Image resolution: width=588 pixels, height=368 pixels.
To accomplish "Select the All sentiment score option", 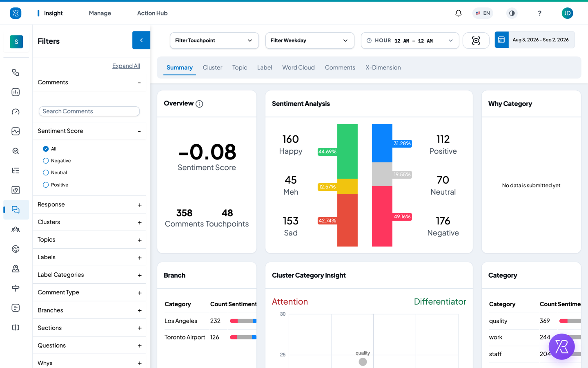I will click(x=46, y=149).
